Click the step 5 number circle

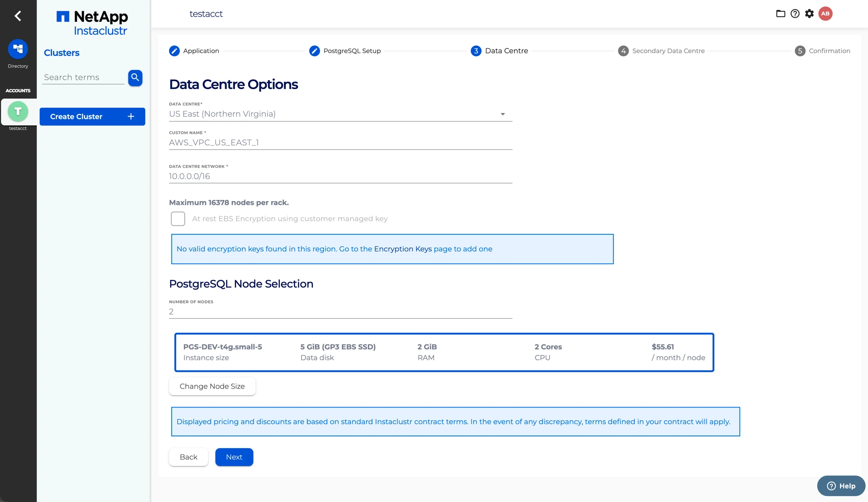pyautogui.click(x=800, y=51)
